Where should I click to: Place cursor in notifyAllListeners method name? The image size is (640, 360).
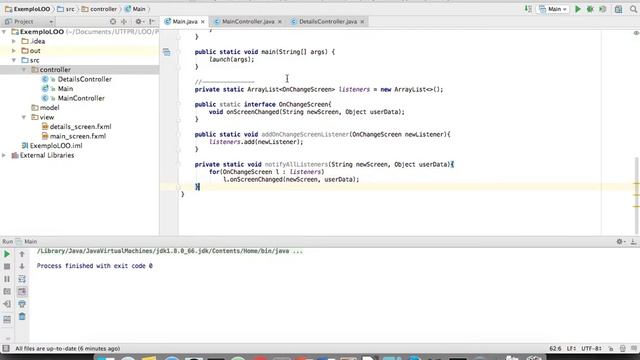coord(296,164)
